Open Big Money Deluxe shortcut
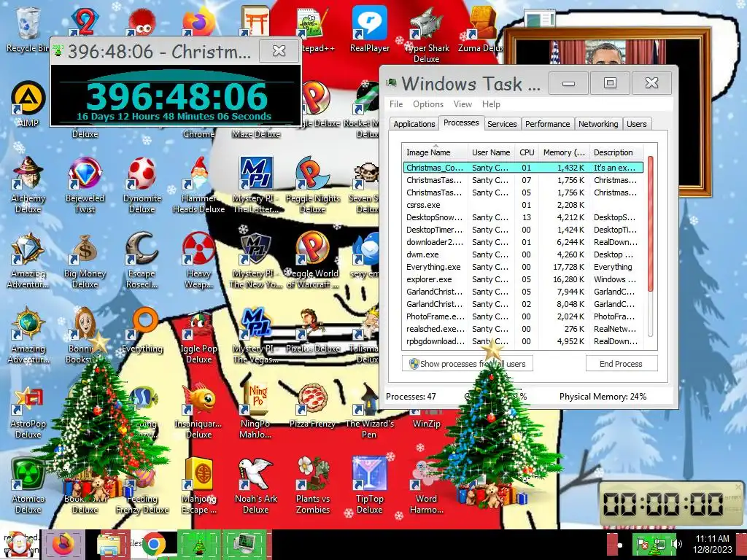747x560 pixels. pyautogui.click(x=85, y=260)
